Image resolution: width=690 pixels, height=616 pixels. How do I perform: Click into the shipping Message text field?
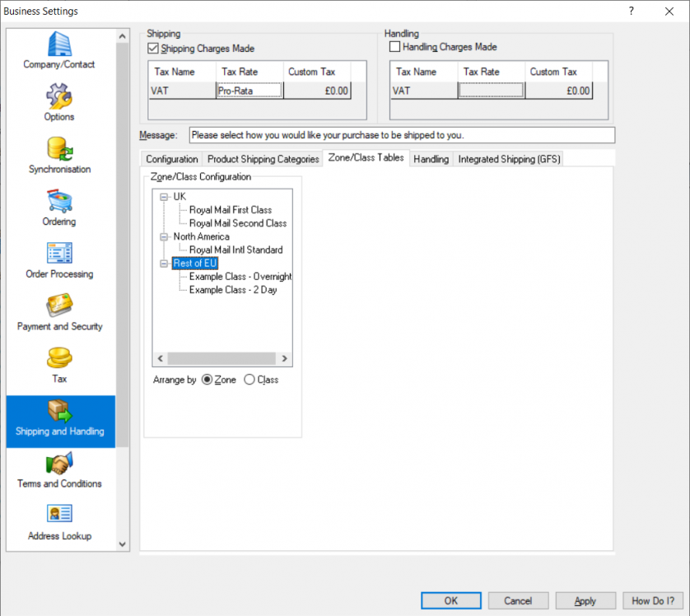[401, 135]
